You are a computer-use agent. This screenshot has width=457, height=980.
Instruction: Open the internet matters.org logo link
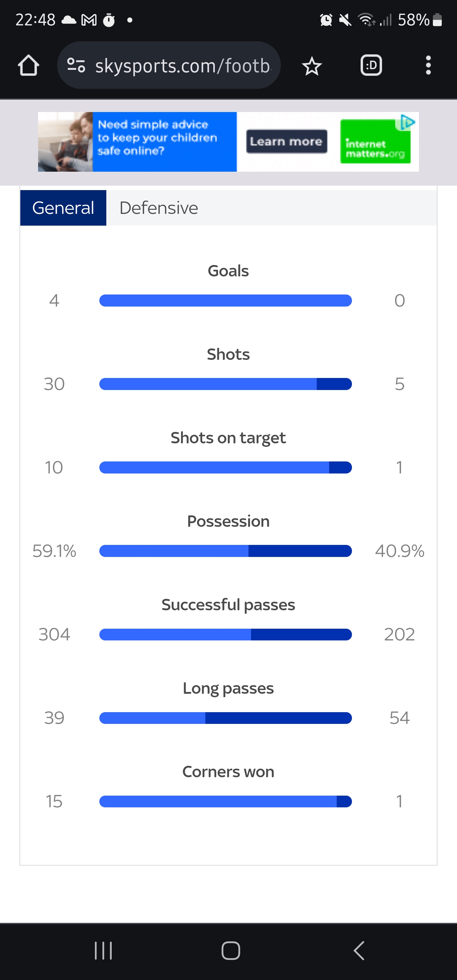click(x=375, y=142)
